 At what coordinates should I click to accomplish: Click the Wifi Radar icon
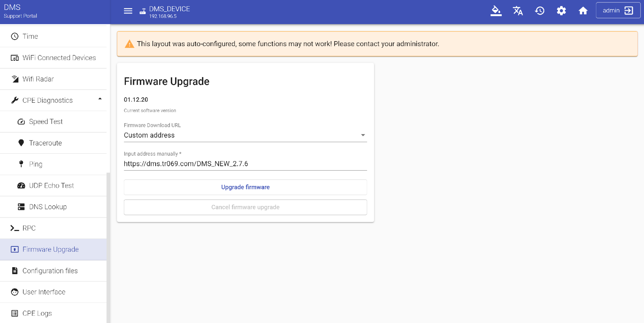(15, 79)
